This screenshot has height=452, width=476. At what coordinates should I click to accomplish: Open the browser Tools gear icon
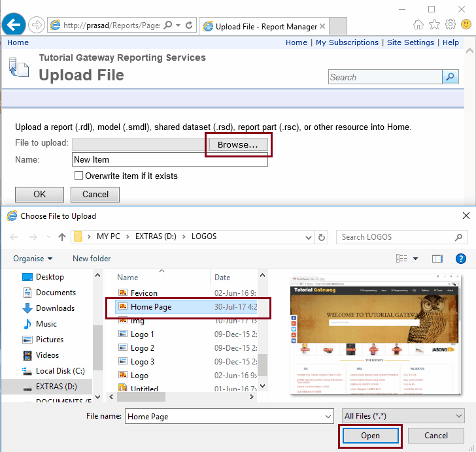click(450, 24)
